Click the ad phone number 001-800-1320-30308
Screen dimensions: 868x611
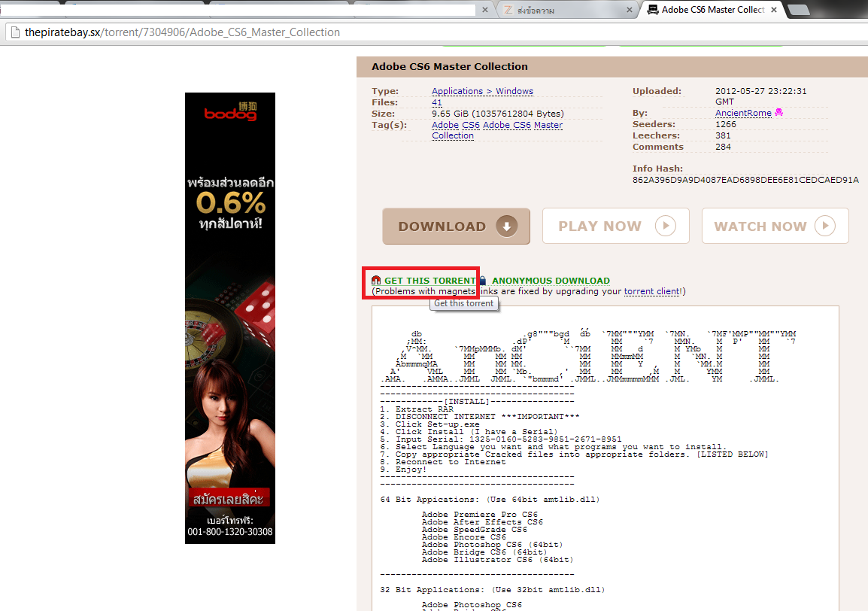(x=229, y=532)
